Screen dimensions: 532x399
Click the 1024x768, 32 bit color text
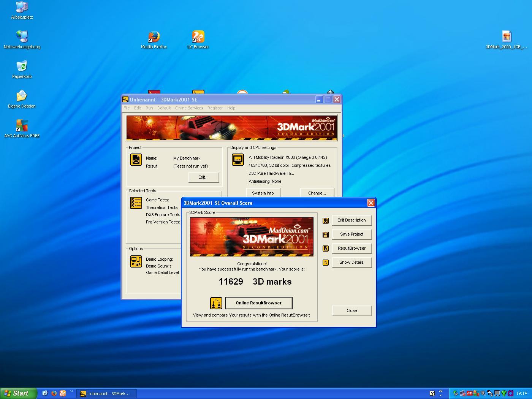(x=290, y=165)
